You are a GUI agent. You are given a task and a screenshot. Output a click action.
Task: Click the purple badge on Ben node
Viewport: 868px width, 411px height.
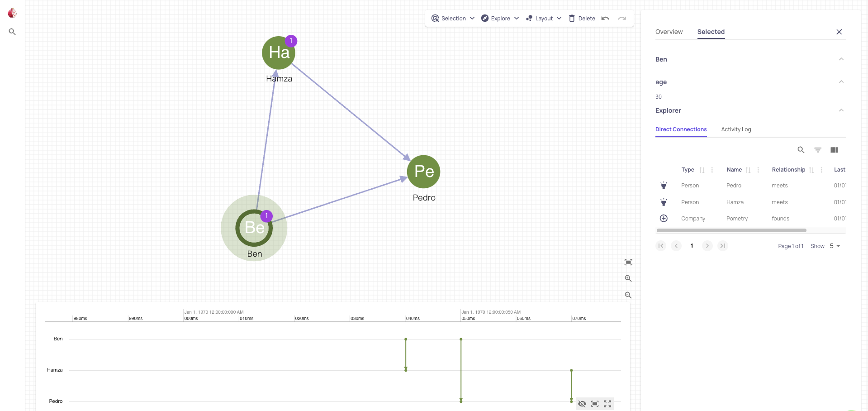[x=266, y=216]
